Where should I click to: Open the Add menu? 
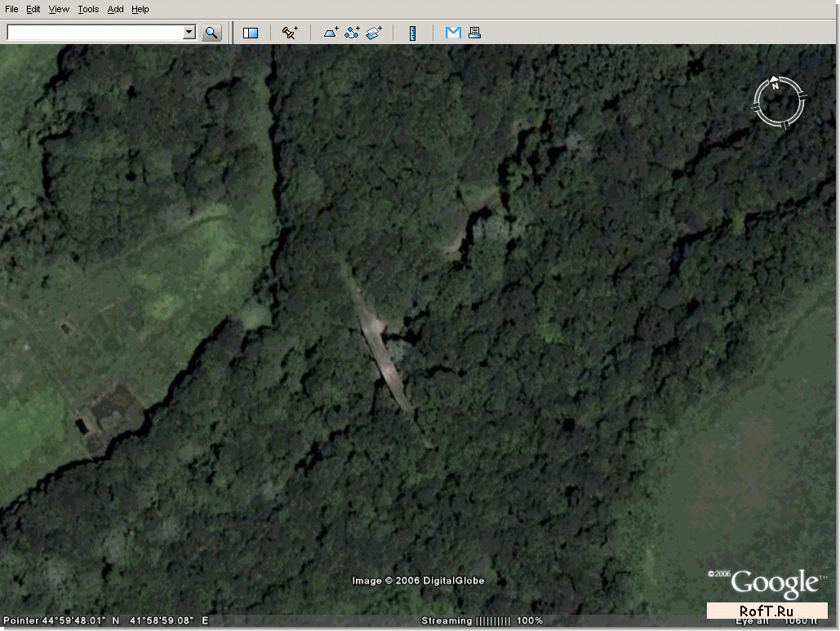pos(116,9)
